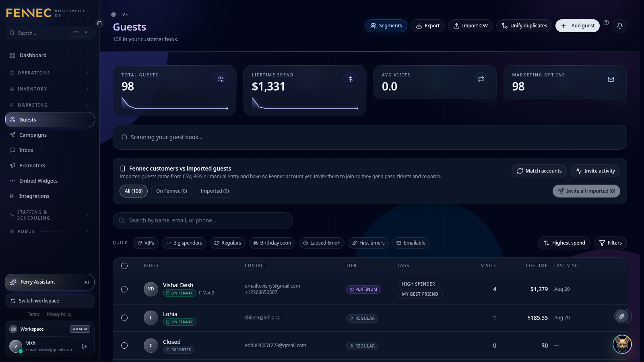Open the Highest spend sort dropdown
Screen dimensions: 644x362
tap(564, 243)
